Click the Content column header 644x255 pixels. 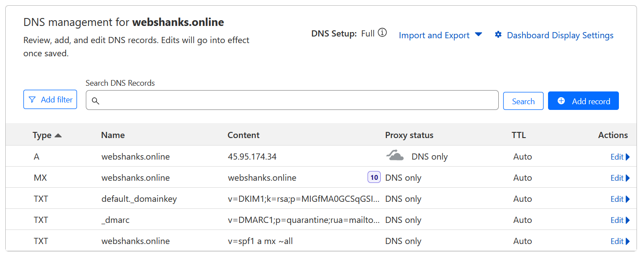tap(243, 135)
